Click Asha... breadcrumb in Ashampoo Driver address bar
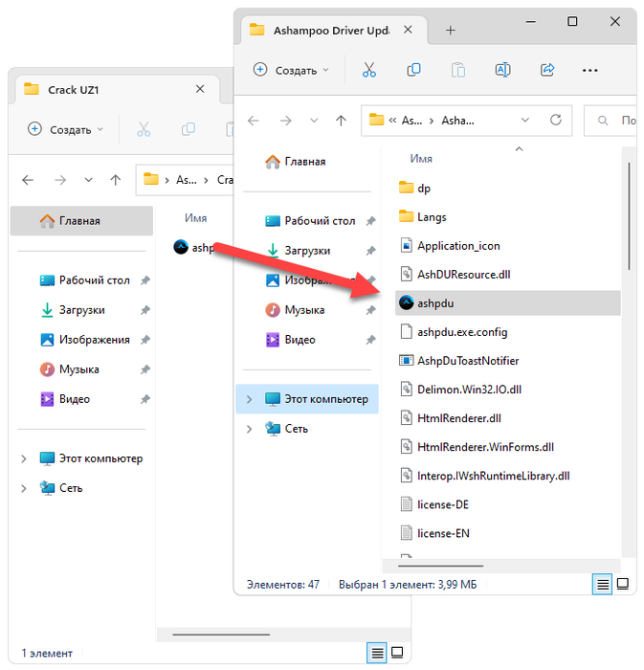Screen dimensions: 644x670 tap(457, 121)
